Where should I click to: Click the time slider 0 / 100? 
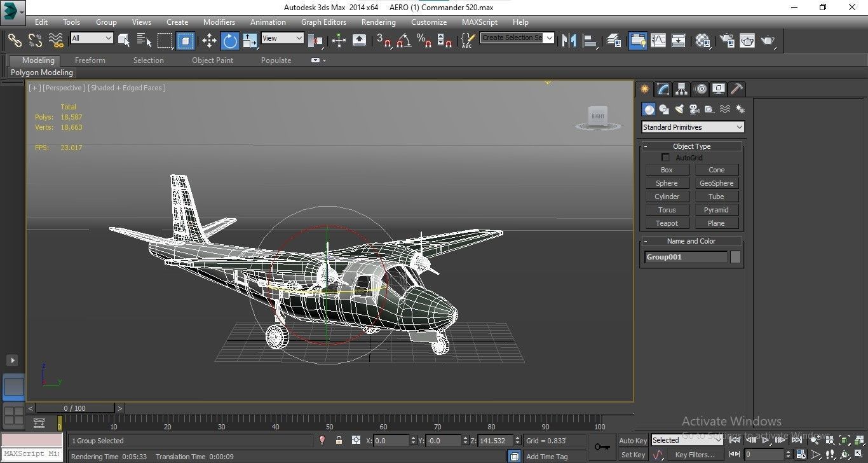[75, 408]
